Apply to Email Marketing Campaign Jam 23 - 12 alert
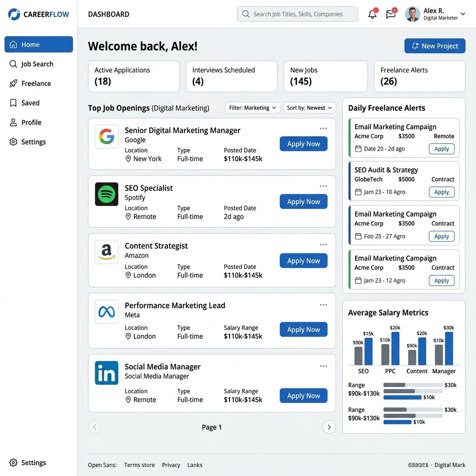 [442, 280]
